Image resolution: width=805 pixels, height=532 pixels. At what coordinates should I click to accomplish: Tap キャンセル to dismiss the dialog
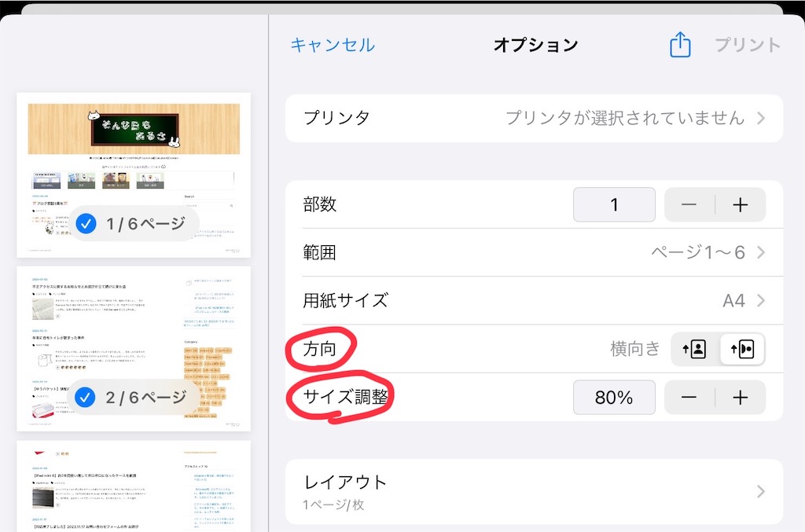click(333, 45)
